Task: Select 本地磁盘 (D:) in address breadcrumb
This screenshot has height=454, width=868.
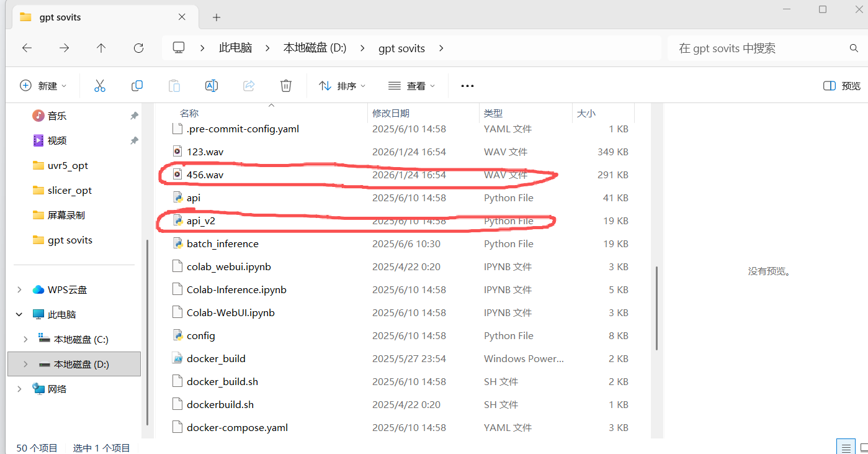Action: click(315, 48)
